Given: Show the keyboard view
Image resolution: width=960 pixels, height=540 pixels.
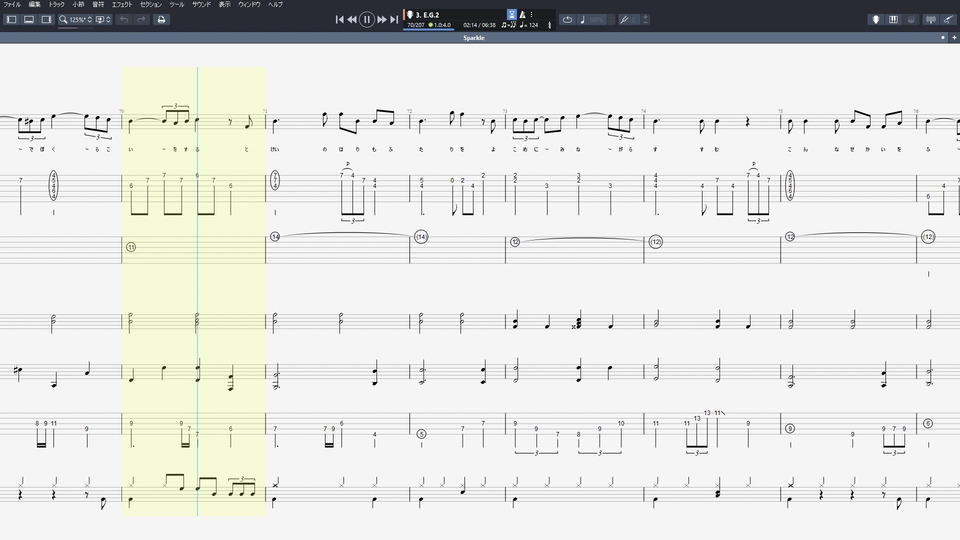Looking at the screenshot, I should pos(893,20).
